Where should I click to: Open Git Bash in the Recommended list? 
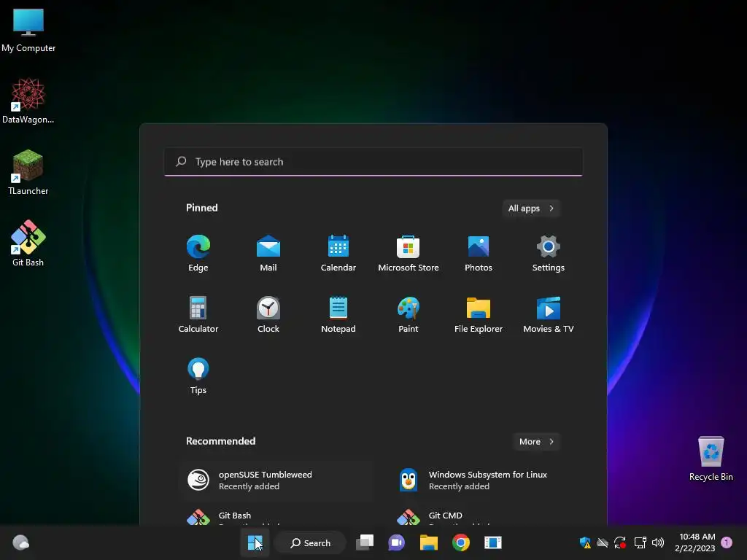click(276, 517)
